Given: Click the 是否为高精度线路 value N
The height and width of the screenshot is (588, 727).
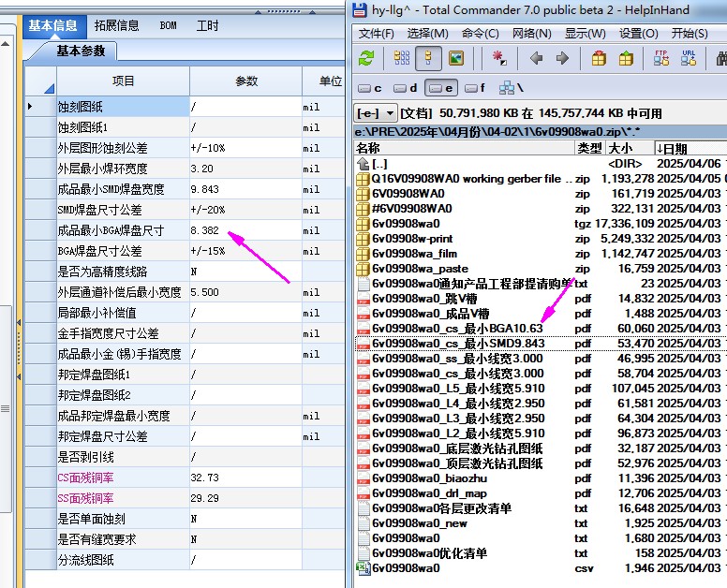Looking at the screenshot, I should click(245, 272).
